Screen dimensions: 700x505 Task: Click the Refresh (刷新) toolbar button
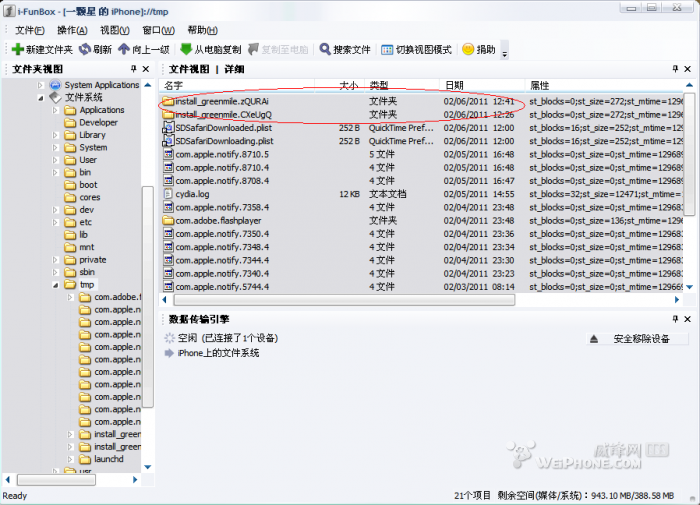click(95, 50)
